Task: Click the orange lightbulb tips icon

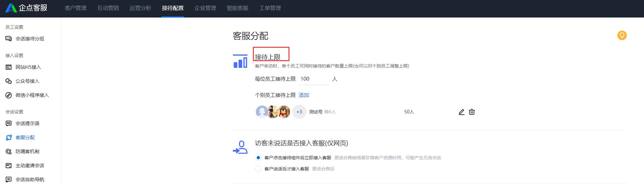Action: pyautogui.click(x=622, y=35)
